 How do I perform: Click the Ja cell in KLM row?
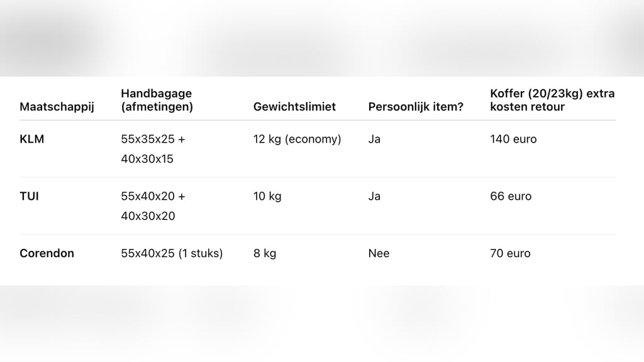[x=374, y=139]
